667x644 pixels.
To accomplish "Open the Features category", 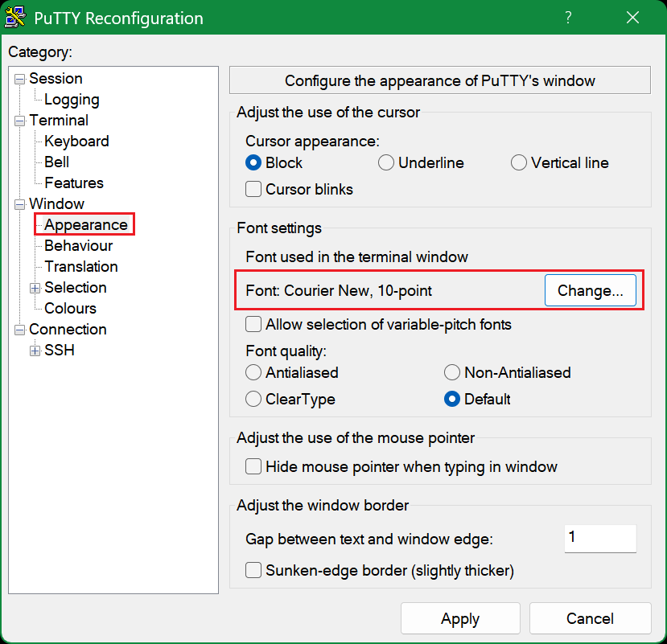I will pos(73,183).
